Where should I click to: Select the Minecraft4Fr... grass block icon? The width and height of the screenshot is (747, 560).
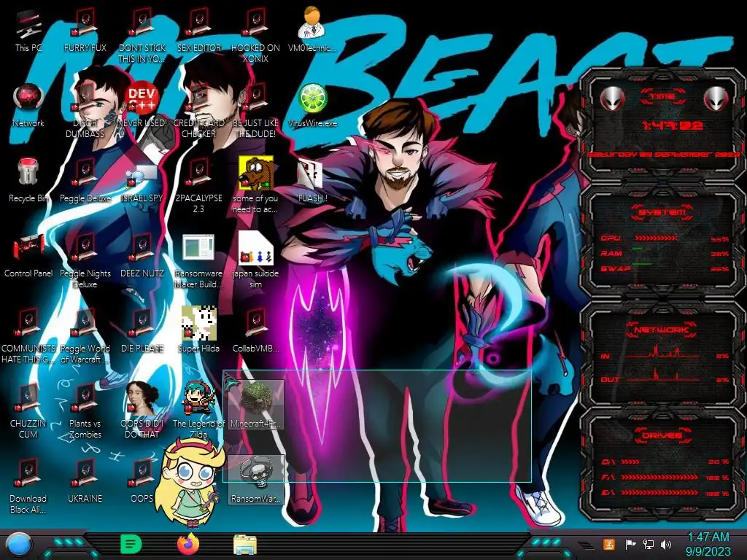[x=256, y=404]
